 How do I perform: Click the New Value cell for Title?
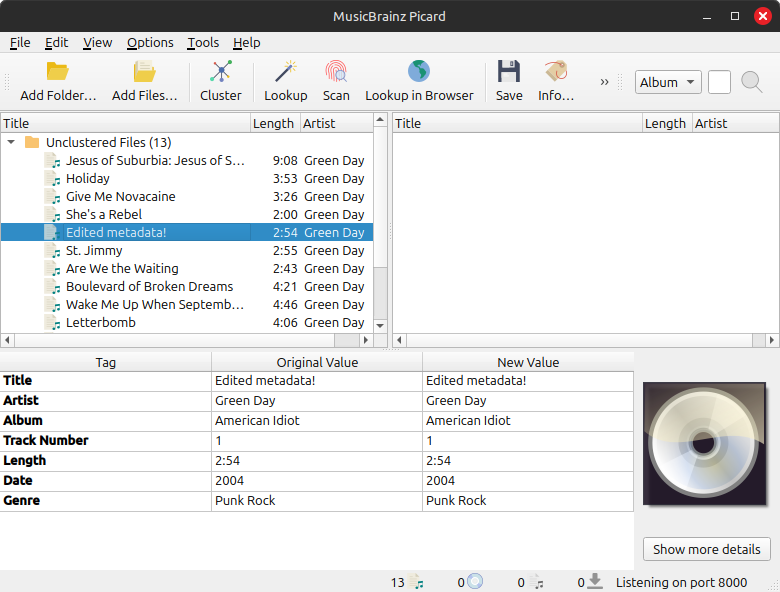[x=528, y=381]
